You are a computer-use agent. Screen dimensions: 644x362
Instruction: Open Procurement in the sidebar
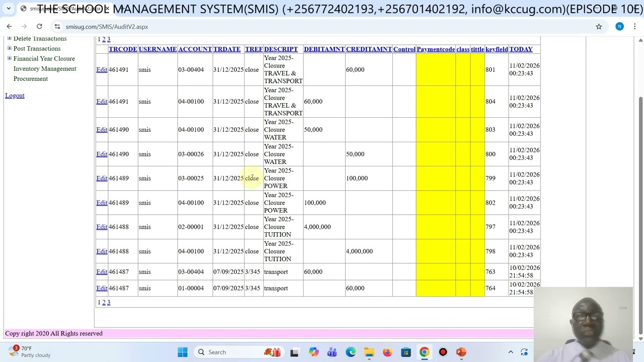pyautogui.click(x=31, y=79)
